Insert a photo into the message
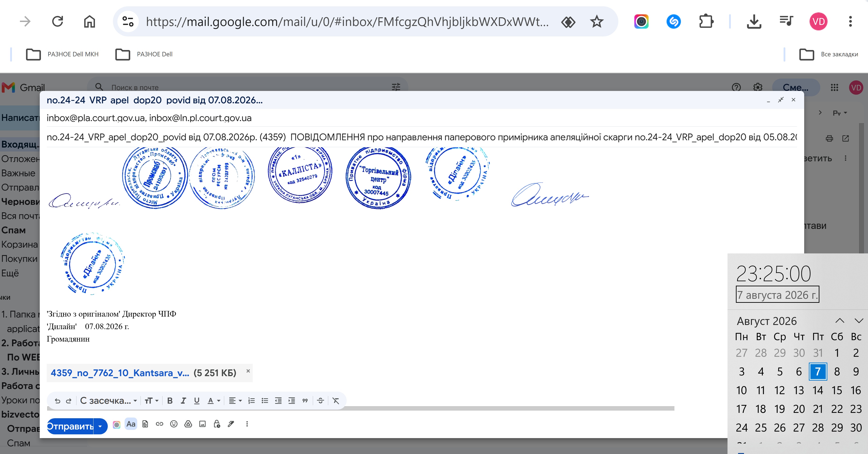The width and height of the screenshot is (868, 454). [202, 424]
